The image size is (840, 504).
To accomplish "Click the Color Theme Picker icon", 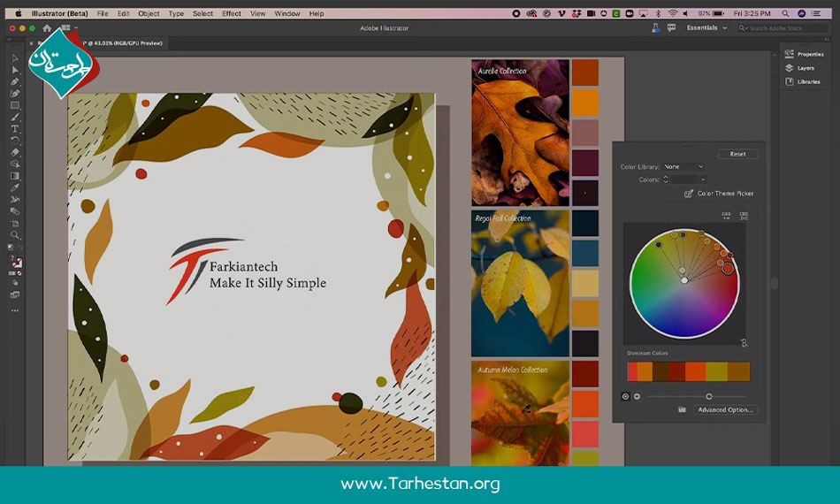I will tap(689, 194).
